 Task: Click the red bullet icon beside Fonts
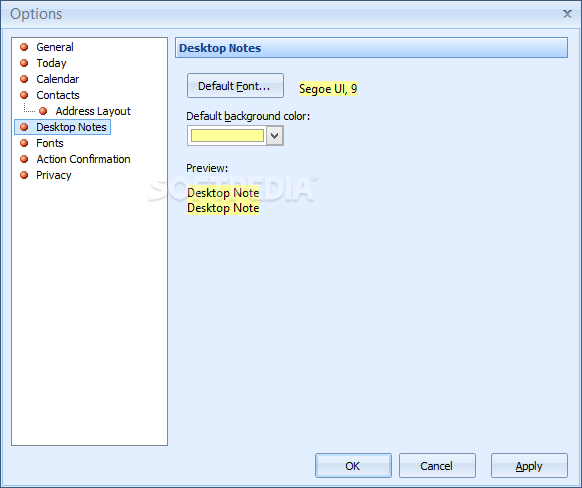[24, 143]
